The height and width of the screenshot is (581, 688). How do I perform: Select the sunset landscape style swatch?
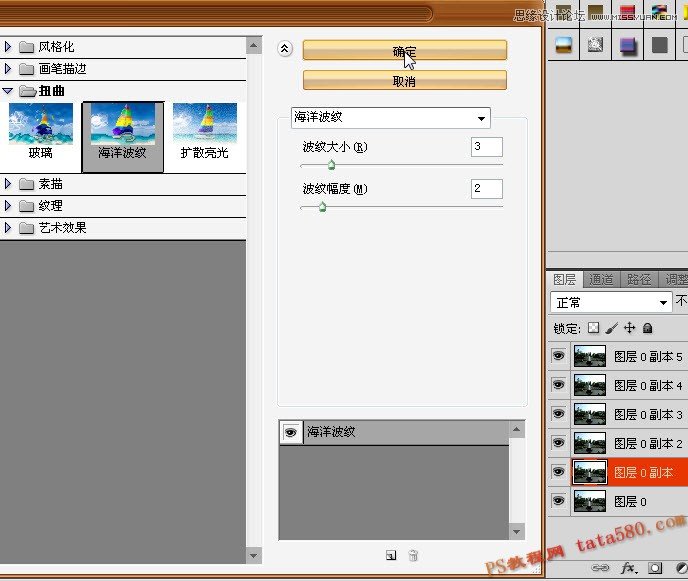(x=564, y=44)
